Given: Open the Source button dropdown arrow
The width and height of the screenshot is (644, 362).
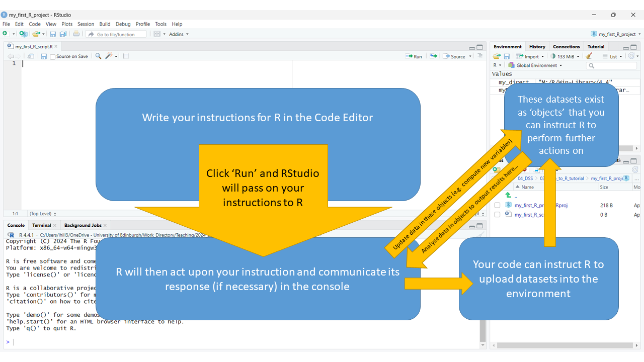Looking at the screenshot, I should [470, 56].
